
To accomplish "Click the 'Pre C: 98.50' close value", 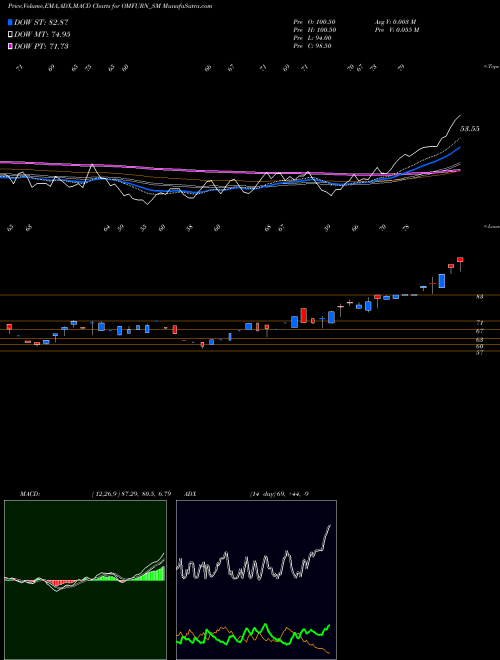I will tap(313, 46).
